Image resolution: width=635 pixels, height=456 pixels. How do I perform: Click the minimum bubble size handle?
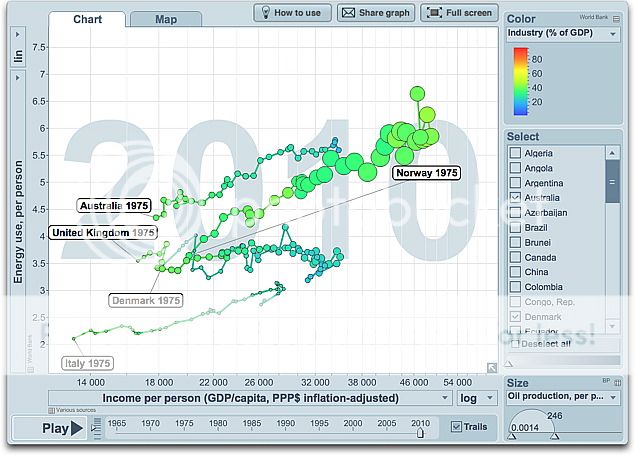(x=512, y=437)
